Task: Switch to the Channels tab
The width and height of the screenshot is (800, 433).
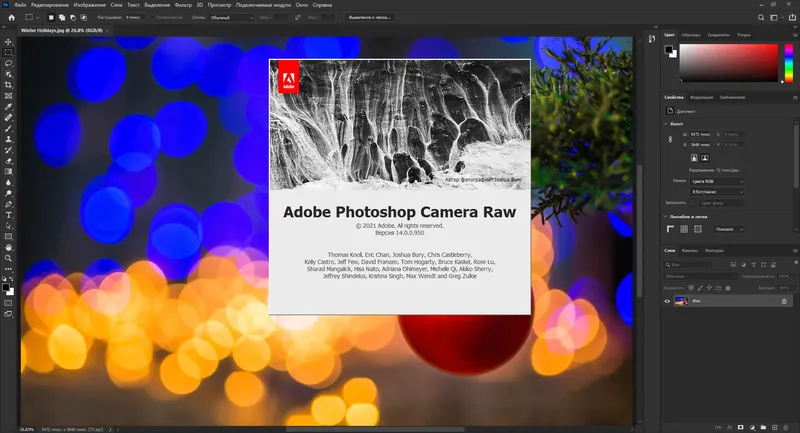Action: [x=689, y=251]
